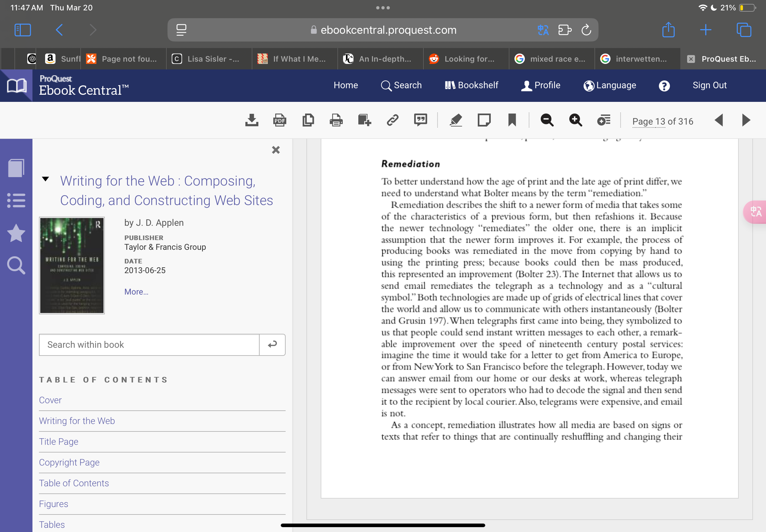The width and height of the screenshot is (766, 532).
Task: Bookmark this page with bookmark icon
Action: click(512, 120)
